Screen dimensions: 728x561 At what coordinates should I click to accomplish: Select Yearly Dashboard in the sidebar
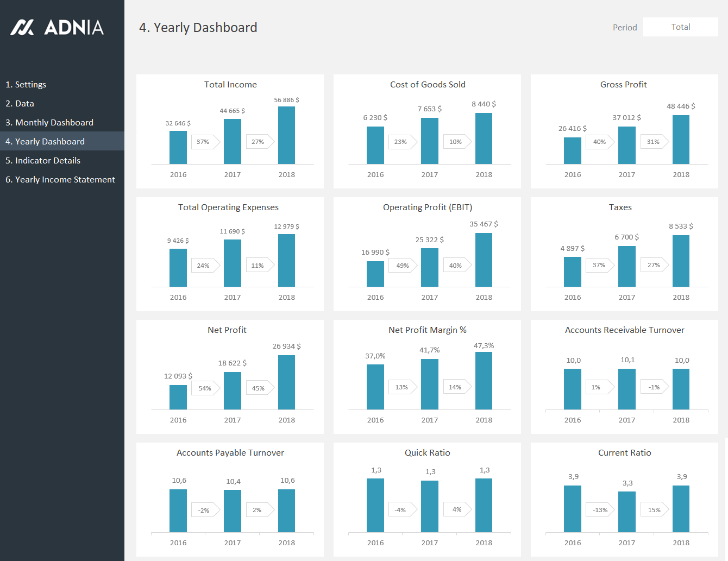(x=45, y=142)
